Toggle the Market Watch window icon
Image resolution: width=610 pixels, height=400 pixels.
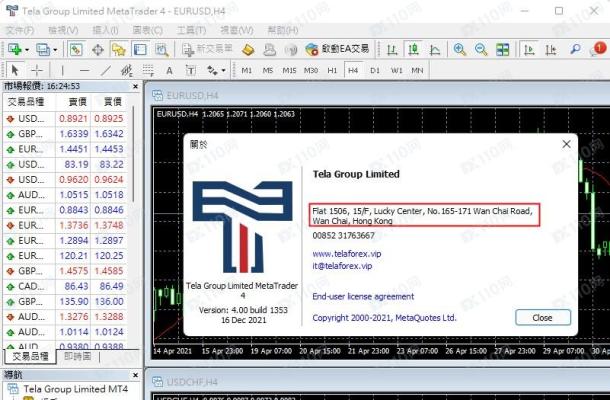point(76,49)
